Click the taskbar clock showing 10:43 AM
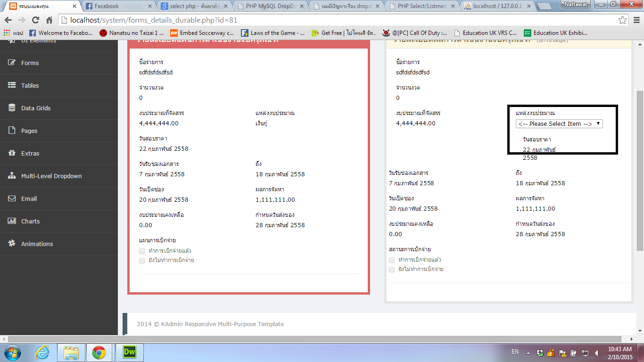 click(x=620, y=349)
